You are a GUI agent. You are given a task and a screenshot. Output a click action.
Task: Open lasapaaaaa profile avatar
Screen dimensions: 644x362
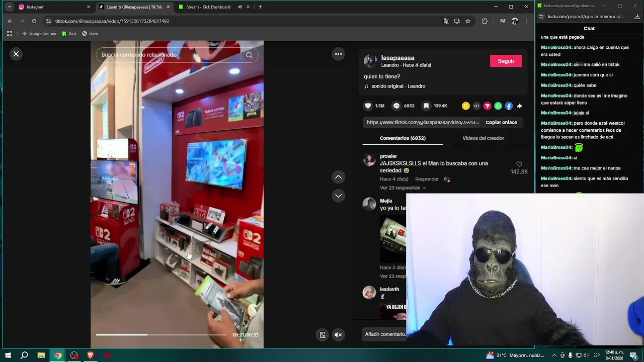370,61
